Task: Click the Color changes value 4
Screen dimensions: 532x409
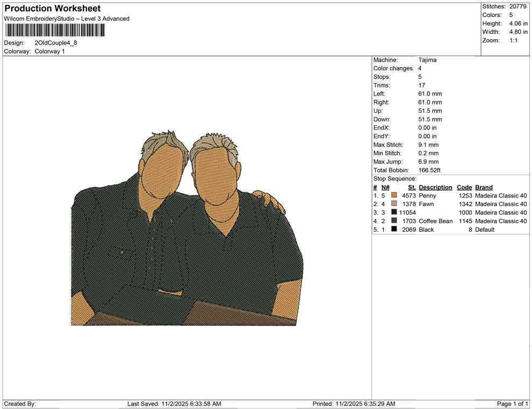Action: pyautogui.click(x=420, y=68)
